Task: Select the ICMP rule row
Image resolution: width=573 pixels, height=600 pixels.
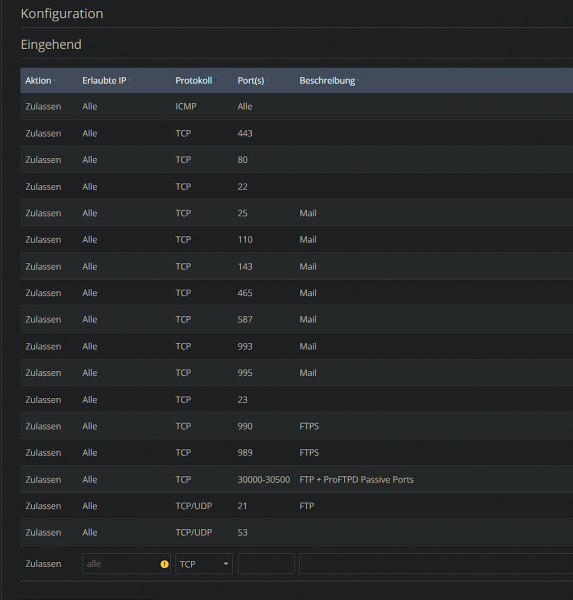Action: (x=297, y=106)
